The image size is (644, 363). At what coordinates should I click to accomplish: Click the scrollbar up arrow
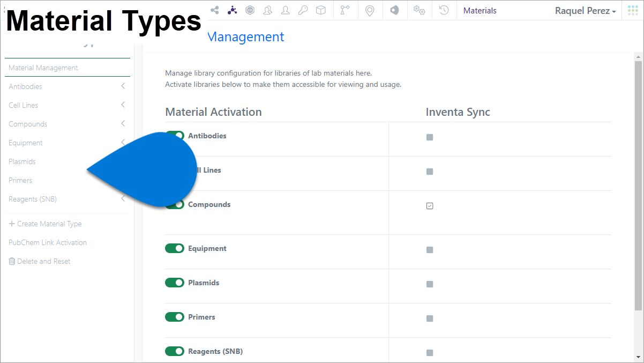click(638, 56)
